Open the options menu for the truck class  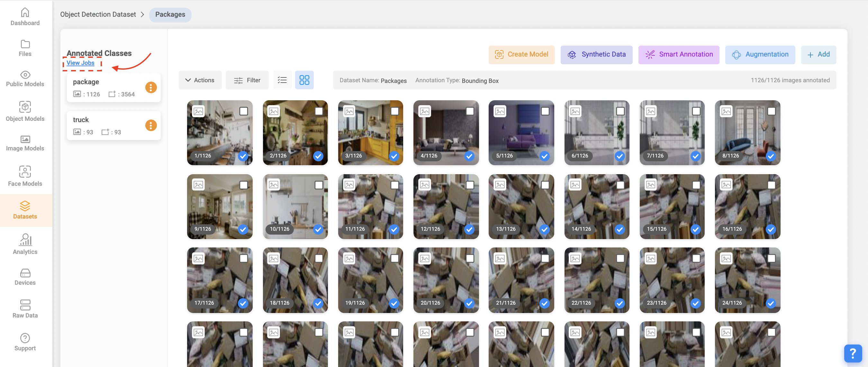coord(151,125)
